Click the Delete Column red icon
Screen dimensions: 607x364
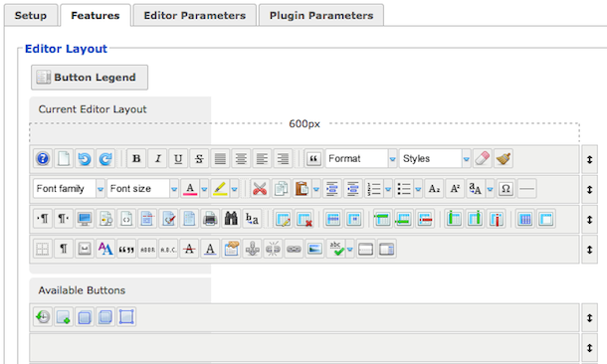click(496, 219)
